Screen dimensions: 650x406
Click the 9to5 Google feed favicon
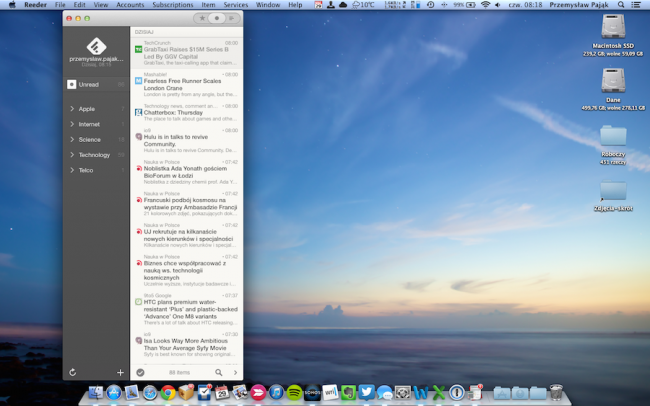pos(138,302)
